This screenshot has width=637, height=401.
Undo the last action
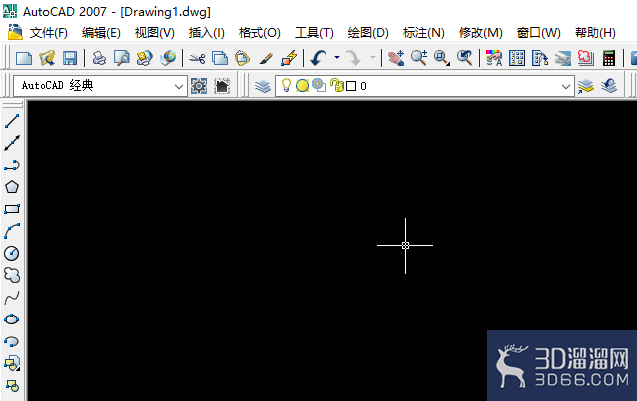[x=318, y=58]
